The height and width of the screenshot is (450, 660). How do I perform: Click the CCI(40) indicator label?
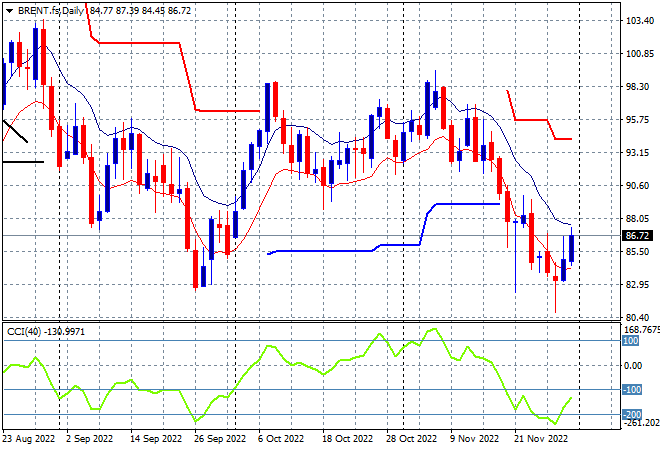pos(24,332)
